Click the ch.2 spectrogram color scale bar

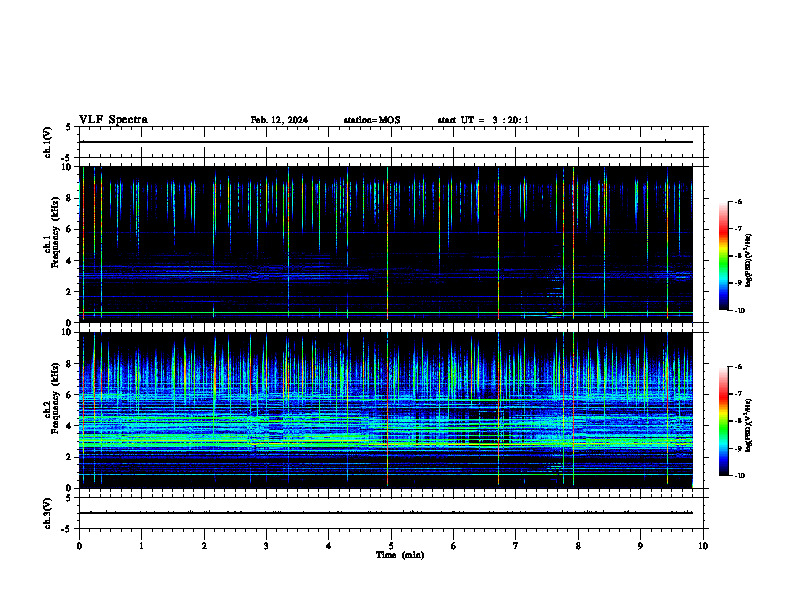(x=723, y=421)
